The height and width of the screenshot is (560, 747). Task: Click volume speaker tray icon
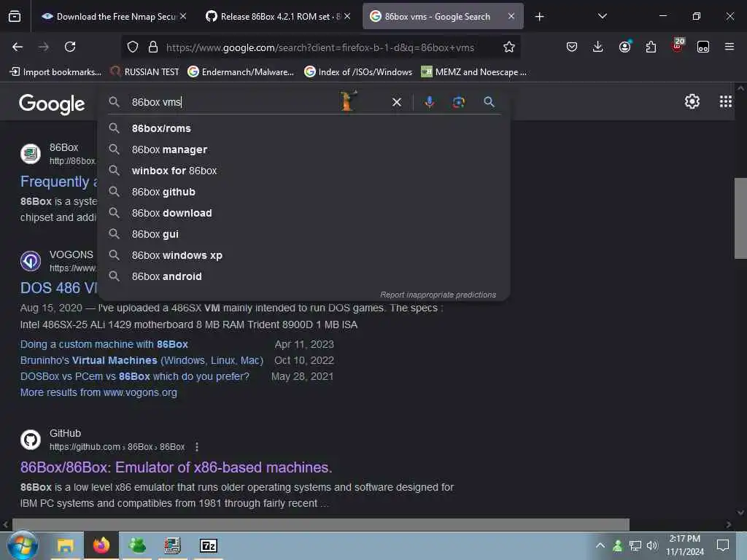pos(651,545)
